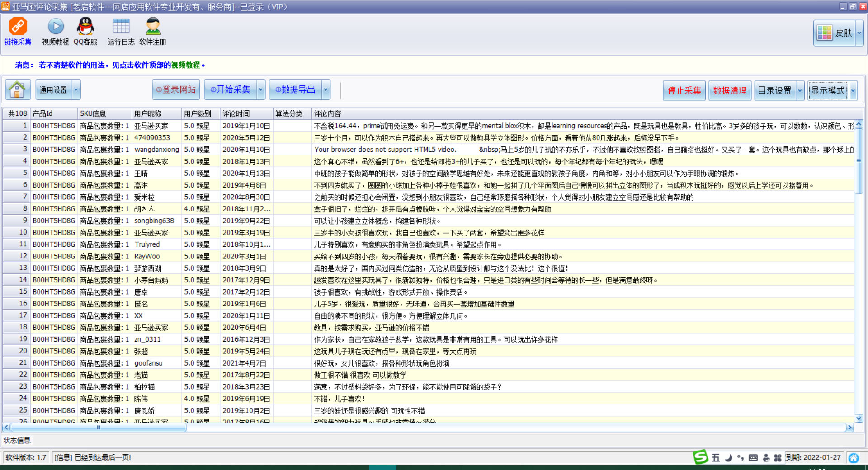Open the 链接采集 link collection tool
The width and height of the screenshot is (868, 470).
tap(18, 32)
